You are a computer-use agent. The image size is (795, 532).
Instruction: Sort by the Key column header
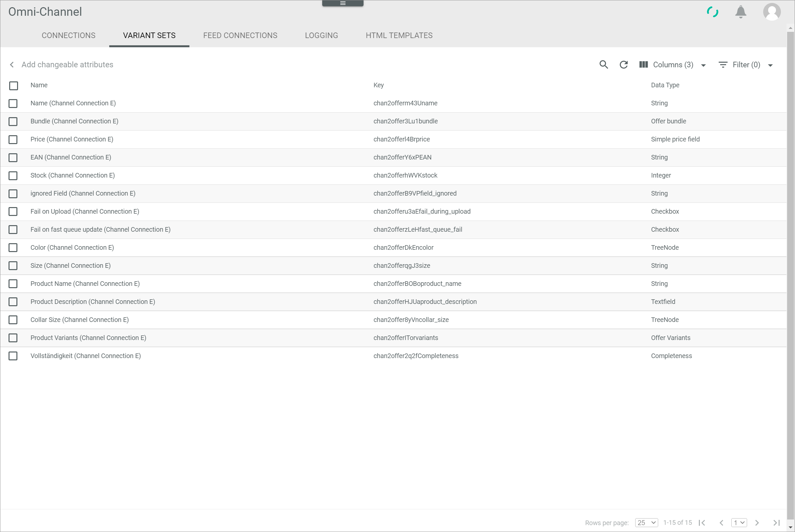(379, 85)
